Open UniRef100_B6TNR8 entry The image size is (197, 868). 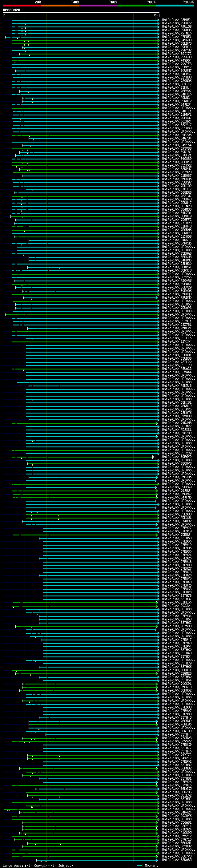tap(177, 206)
